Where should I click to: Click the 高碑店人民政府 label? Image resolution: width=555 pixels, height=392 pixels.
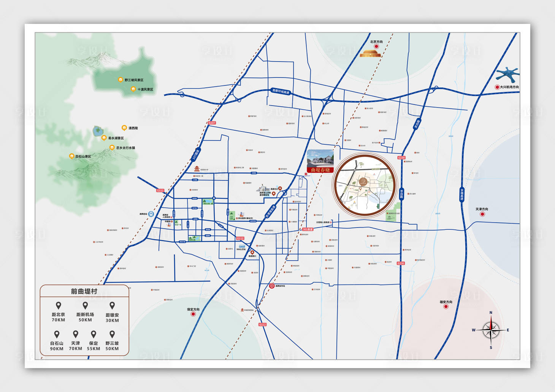[x=166, y=216]
